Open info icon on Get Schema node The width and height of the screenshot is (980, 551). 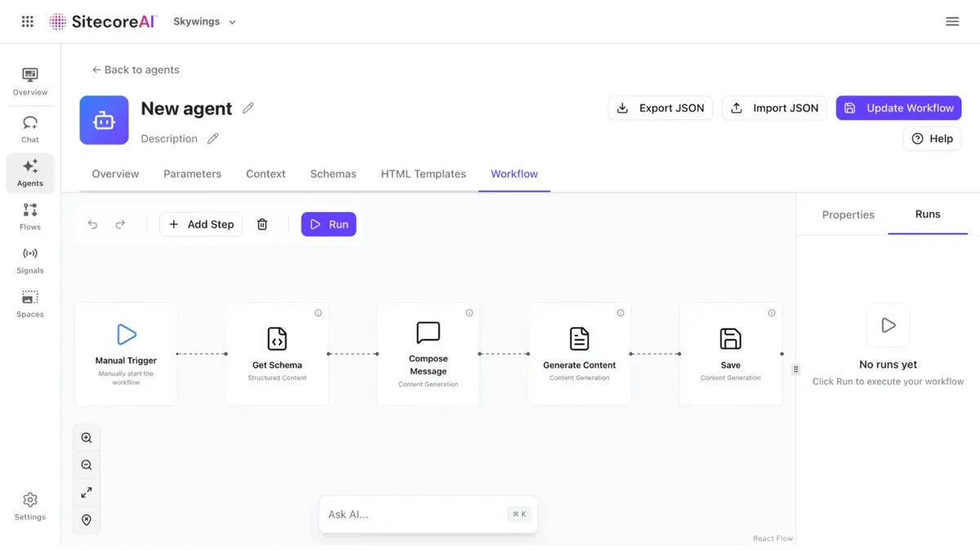click(x=318, y=313)
